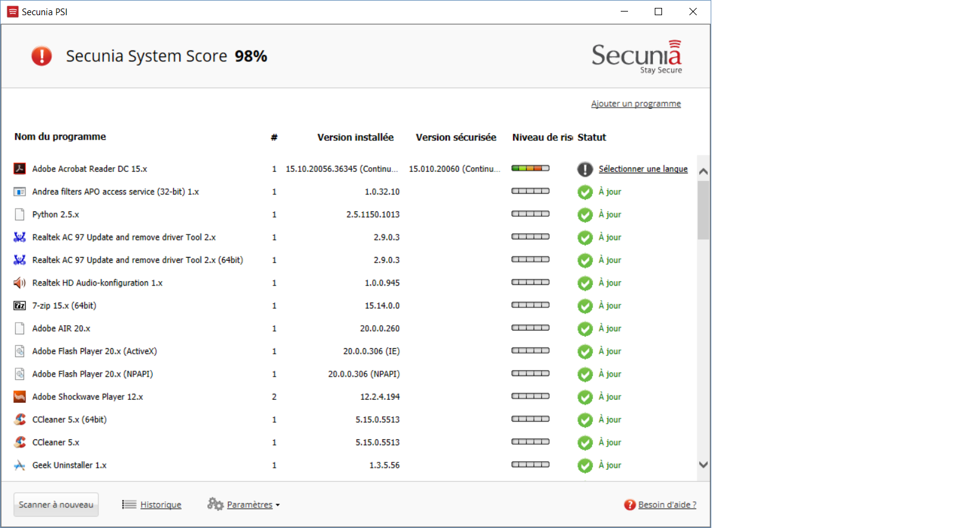Screen dimensions: 980x528
Task: Click the Adobe AIR 20.x file icon
Action: [19, 329]
